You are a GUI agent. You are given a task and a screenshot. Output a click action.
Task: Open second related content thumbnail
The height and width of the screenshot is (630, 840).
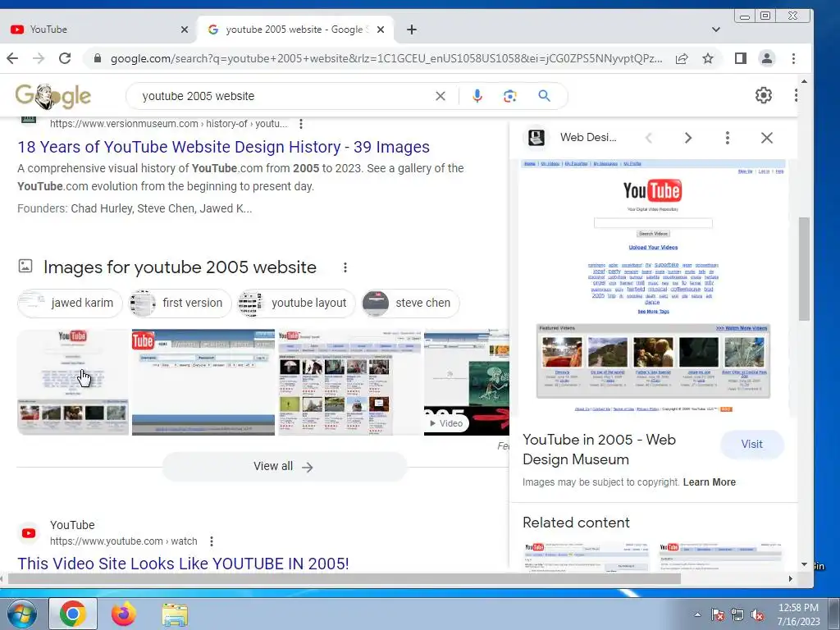coord(720,557)
